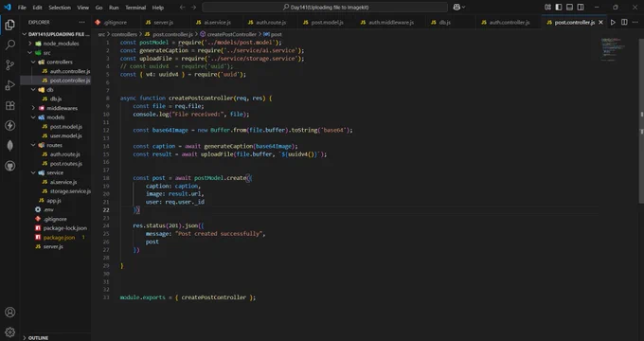Image resolution: width=644 pixels, height=341 pixels.
Task: Open the Copilot chat icon
Action: [x=456, y=7]
